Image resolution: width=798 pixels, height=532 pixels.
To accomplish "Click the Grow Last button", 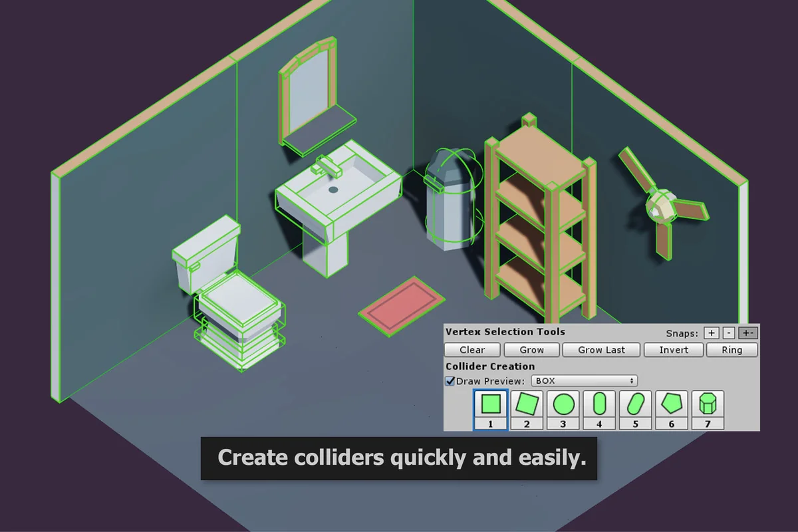I will point(601,350).
